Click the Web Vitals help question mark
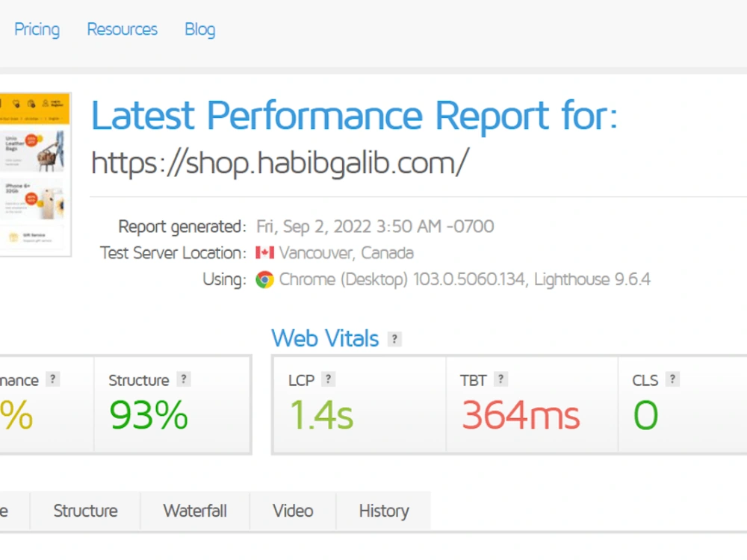 click(x=394, y=339)
